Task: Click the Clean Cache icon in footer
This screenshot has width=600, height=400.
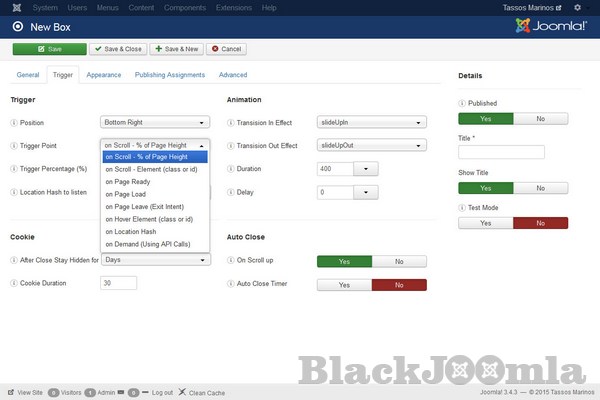Action: tap(181, 392)
